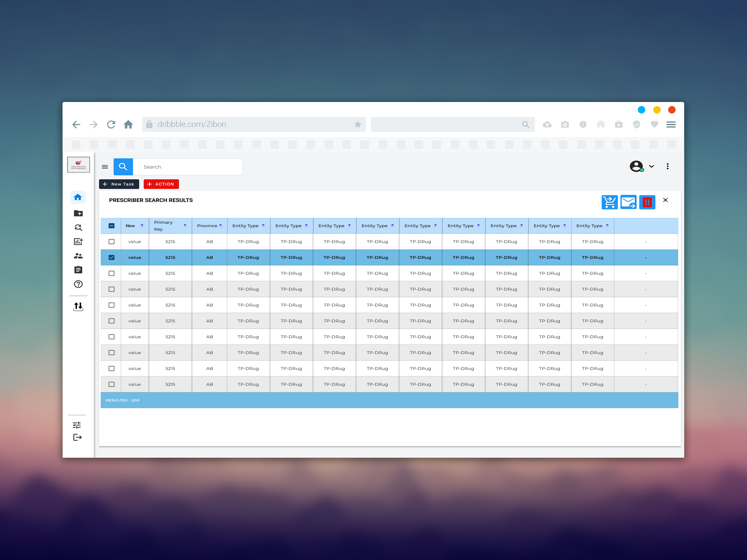
Task: Open the hamburger menu beside search
Action: (x=105, y=167)
